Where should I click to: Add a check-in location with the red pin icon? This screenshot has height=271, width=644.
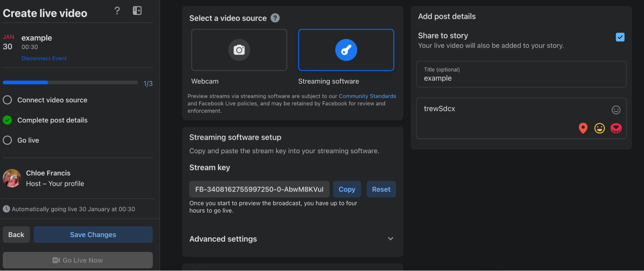[x=583, y=128]
